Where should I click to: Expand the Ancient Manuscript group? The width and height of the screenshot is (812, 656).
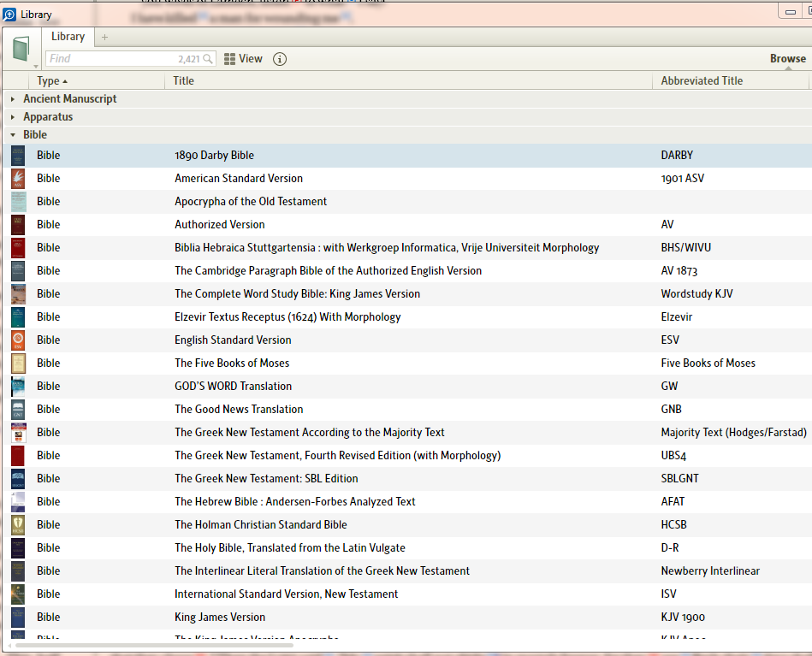13,99
